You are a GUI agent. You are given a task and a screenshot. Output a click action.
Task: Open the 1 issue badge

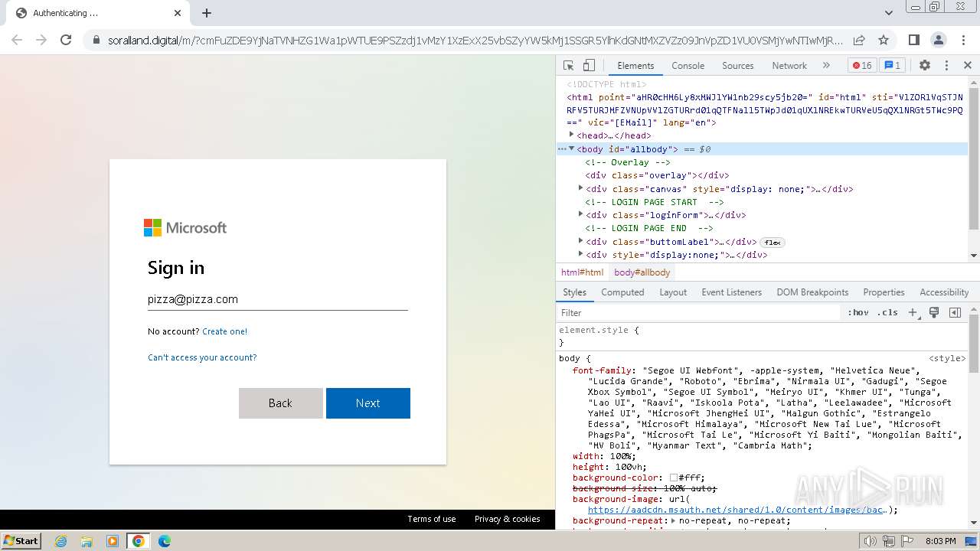click(x=892, y=66)
